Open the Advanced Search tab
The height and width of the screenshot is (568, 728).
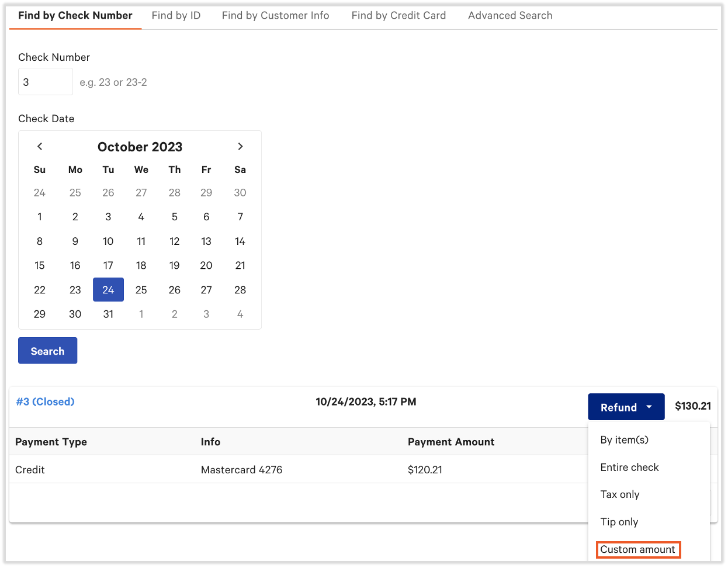coord(510,16)
